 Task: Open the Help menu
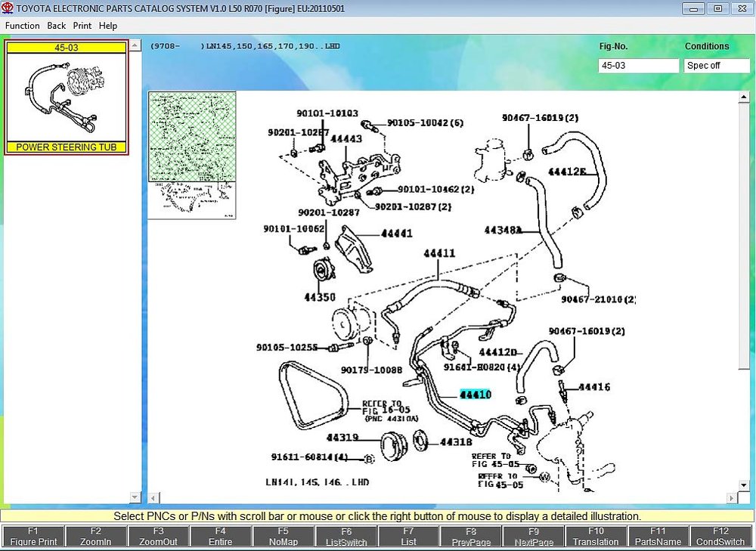(x=108, y=26)
